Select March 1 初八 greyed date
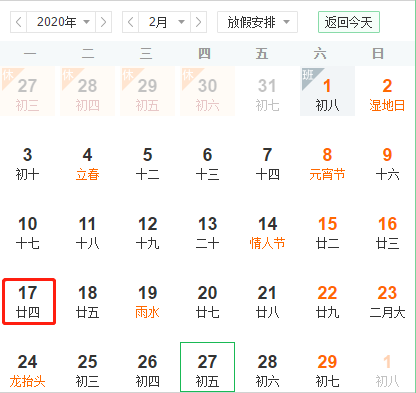Viewport: 416px width, 393px height. [x=387, y=371]
